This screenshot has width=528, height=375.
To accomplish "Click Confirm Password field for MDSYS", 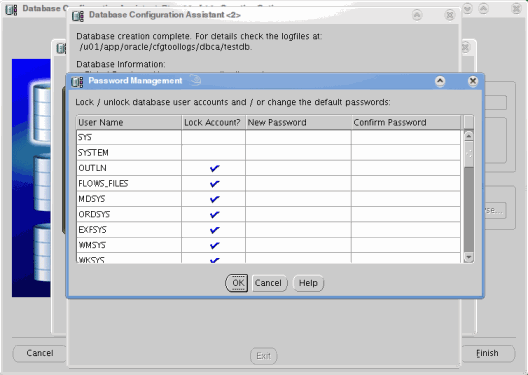I will tap(406, 199).
